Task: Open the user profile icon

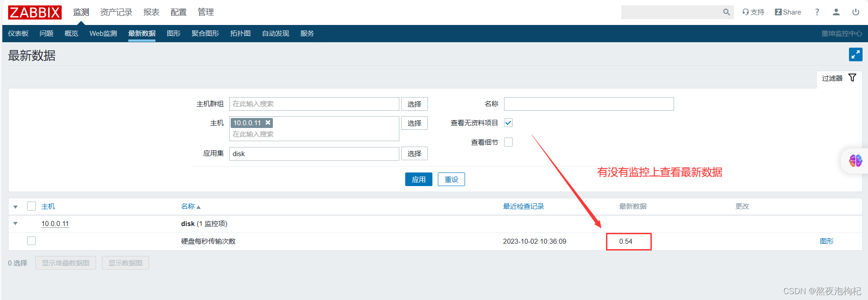Action: (x=836, y=12)
